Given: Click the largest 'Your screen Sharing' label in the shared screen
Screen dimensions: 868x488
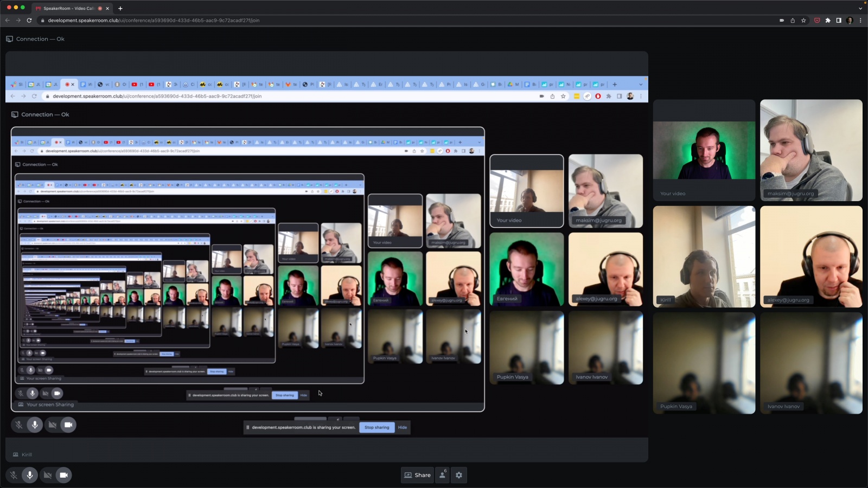Looking at the screenshot, I should click(50, 404).
